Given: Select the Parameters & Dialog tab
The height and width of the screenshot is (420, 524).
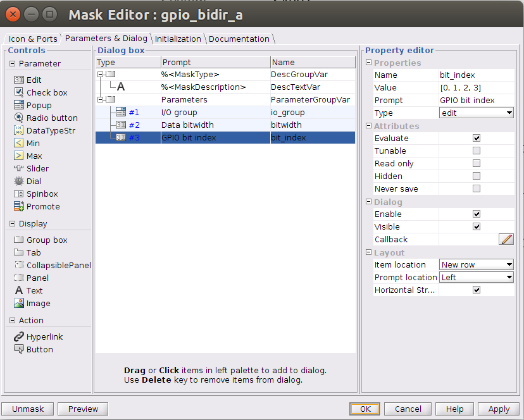Looking at the screenshot, I should coord(106,39).
